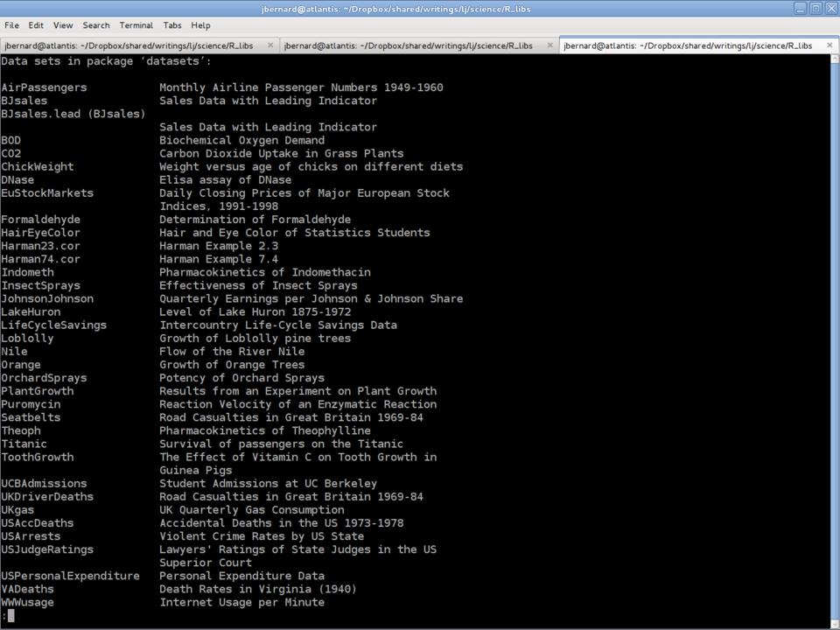Close the third terminal tab

pos(829,45)
